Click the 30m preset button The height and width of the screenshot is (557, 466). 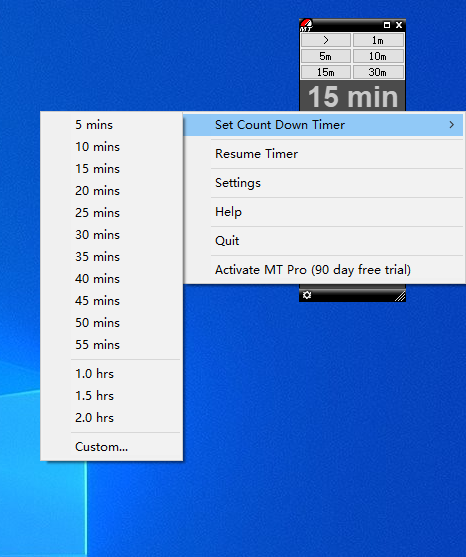tap(378, 72)
